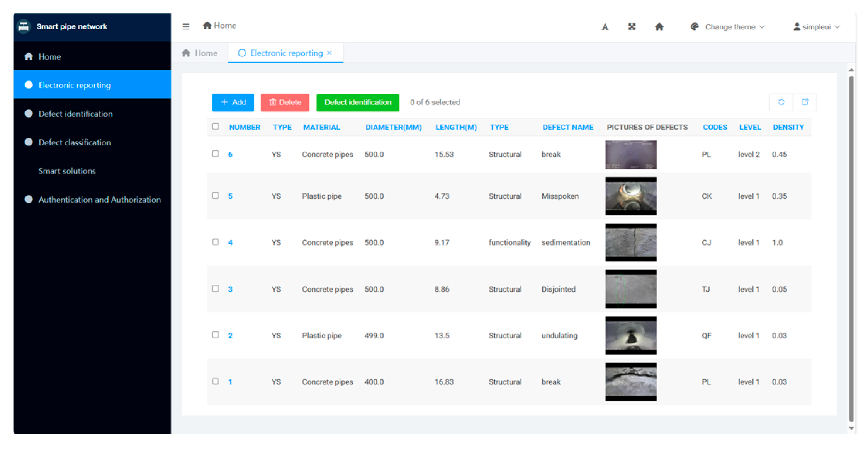Select the checkbox for row 6

click(x=216, y=154)
